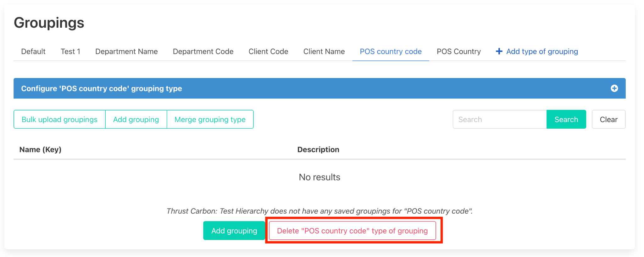644x257 pixels.
Task: Switch to the Client Code tab
Action: pos(268,51)
